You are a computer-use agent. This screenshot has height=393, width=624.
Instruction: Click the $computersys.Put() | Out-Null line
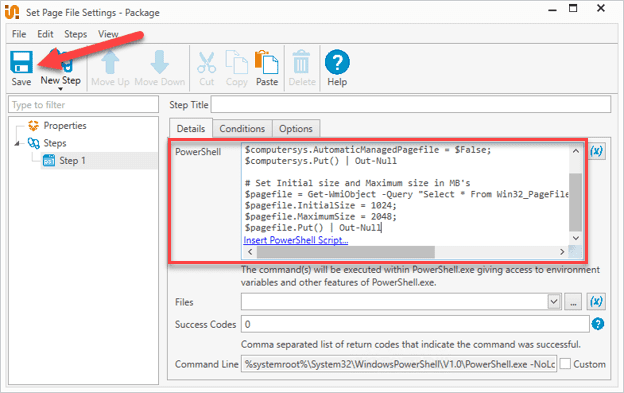click(x=321, y=161)
